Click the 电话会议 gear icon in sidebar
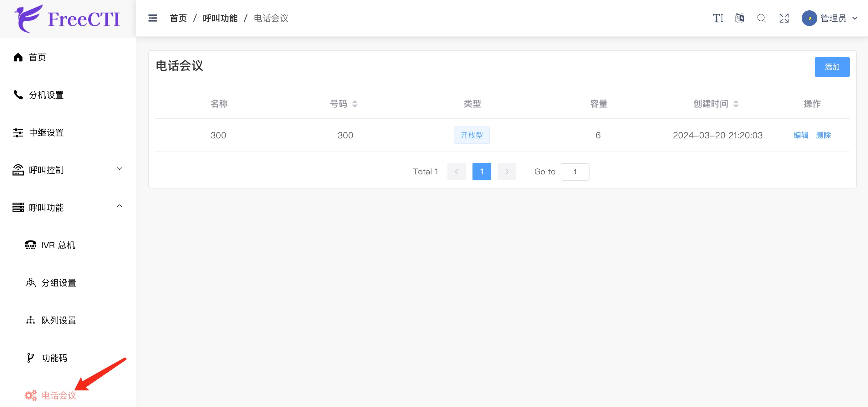 pyautogui.click(x=30, y=395)
